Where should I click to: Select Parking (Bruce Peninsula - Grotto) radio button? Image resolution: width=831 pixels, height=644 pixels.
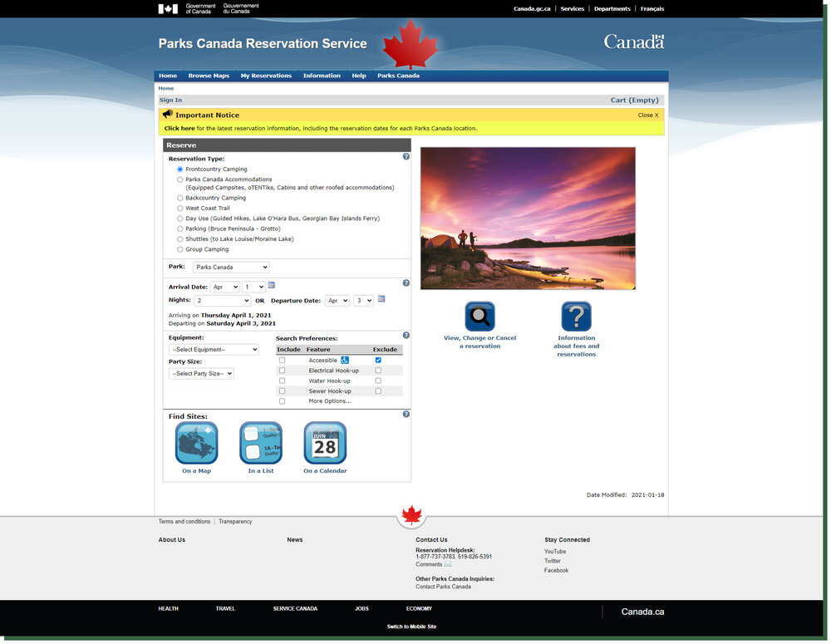[x=180, y=229]
